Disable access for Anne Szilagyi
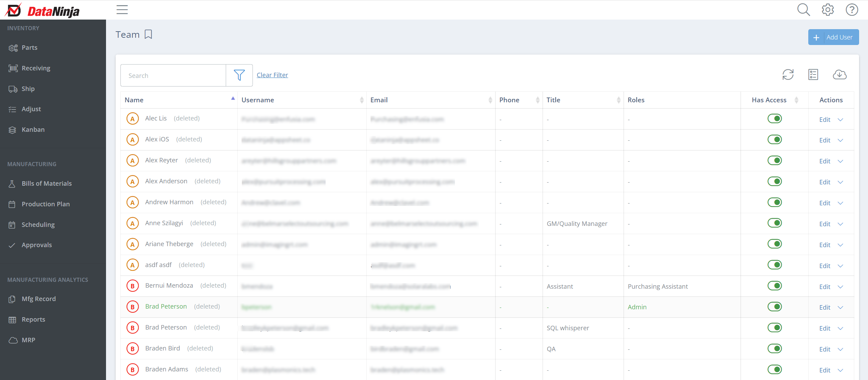This screenshot has width=868, height=380. click(774, 223)
